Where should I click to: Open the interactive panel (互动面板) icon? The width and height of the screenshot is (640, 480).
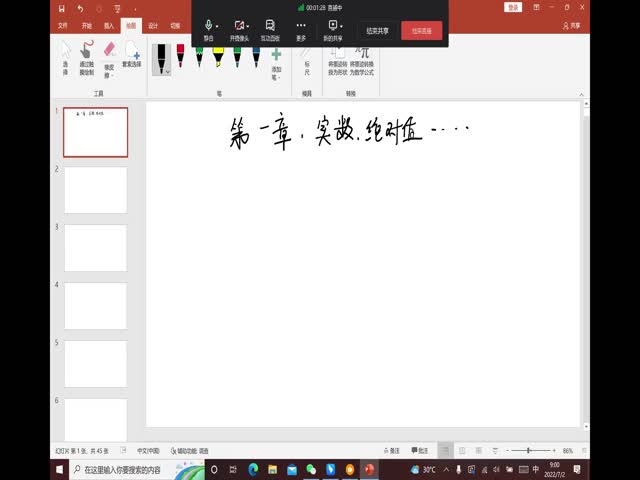pyautogui.click(x=270, y=30)
